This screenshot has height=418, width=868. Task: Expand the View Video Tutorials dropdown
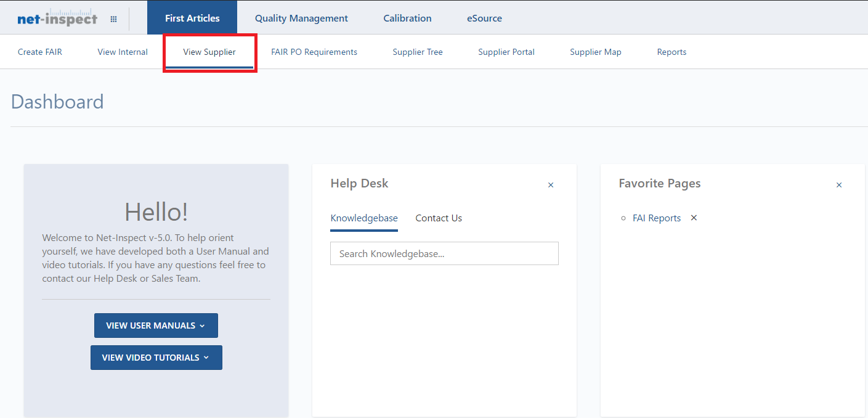click(x=156, y=358)
